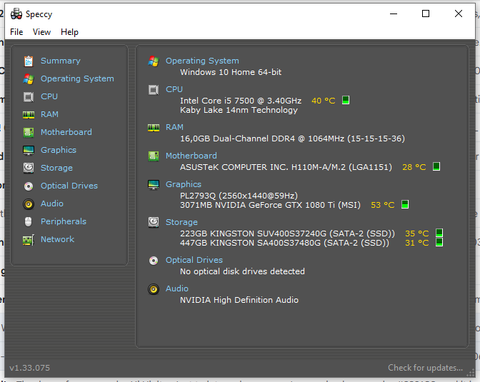Open the View menu
The width and height of the screenshot is (480, 382).
(42, 32)
